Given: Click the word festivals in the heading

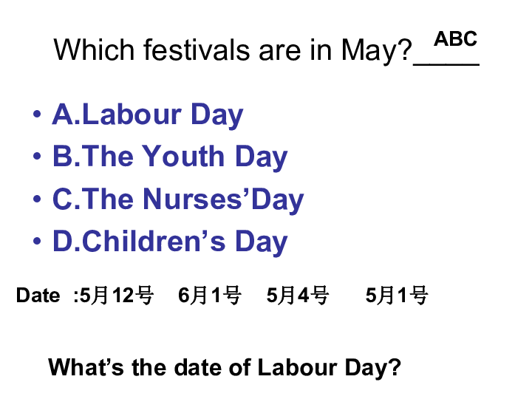Looking at the screenshot, I should point(197,50).
